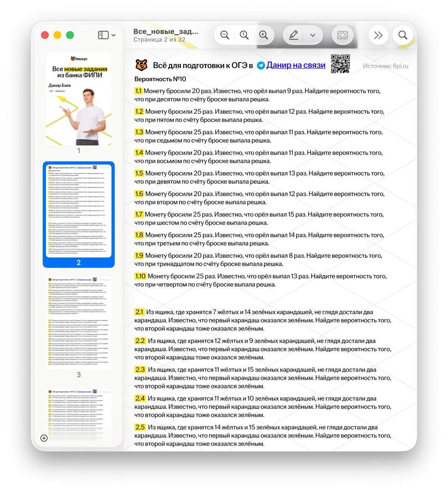Open the Данир на связи link
448x492 pixels.
(296, 65)
